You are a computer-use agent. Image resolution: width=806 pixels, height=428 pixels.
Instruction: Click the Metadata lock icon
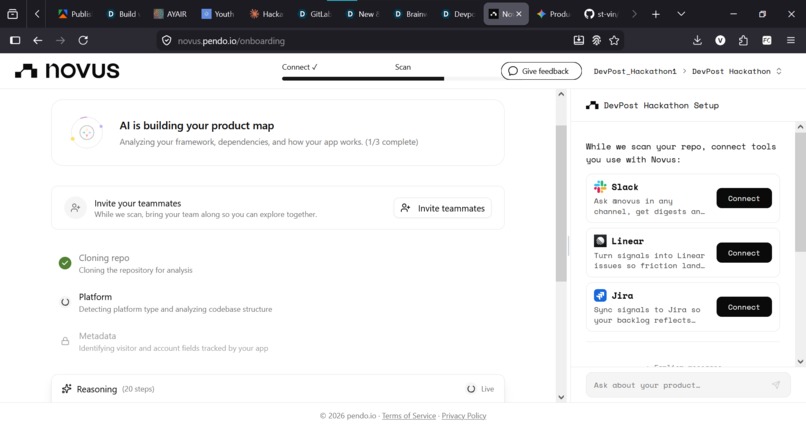[x=65, y=341]
